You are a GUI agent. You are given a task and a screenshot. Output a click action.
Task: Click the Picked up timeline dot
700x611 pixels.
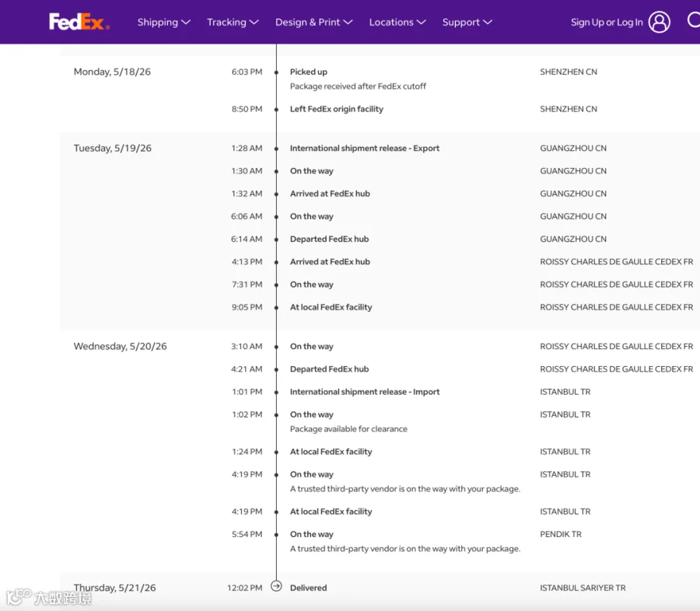pyautogui.click(x=276, y=72)
